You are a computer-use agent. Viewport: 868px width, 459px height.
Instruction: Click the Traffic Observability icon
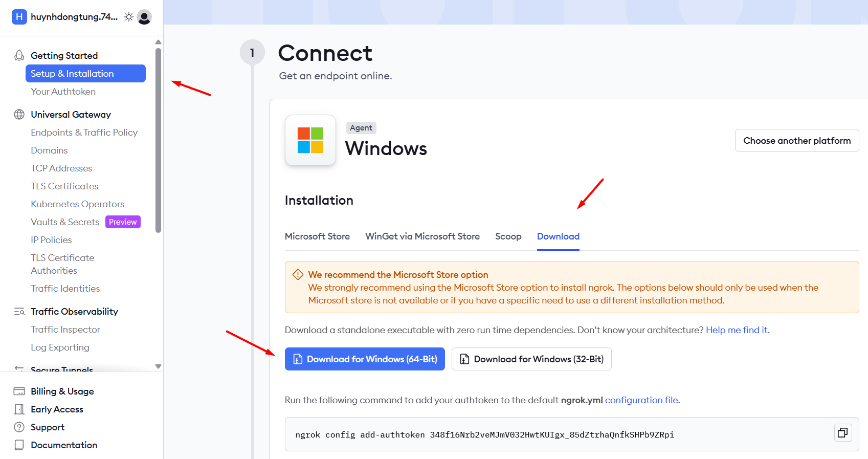tap(19, 312)
